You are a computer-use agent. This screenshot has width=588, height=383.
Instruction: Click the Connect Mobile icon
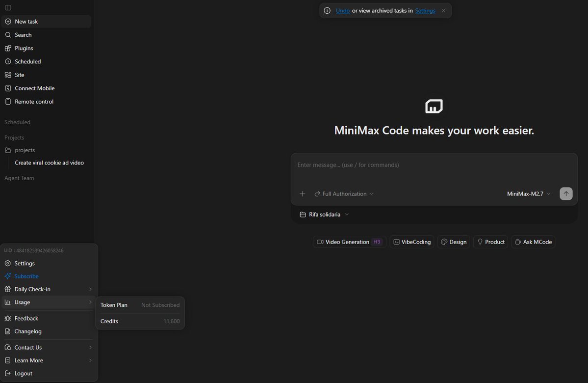(x=8, y=88)
